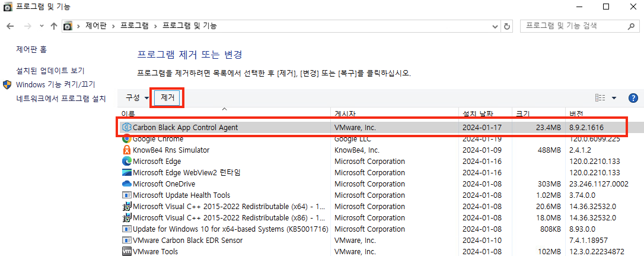Click the 제거 uninstall button
The height and width of the screenshot is (256, 644).
[x=168, y=98]
